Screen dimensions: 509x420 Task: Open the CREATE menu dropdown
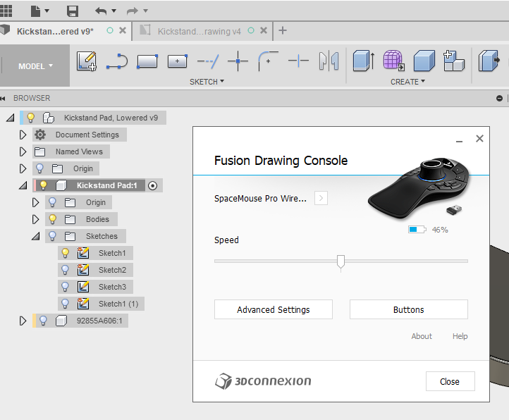(x=407, y=82)
